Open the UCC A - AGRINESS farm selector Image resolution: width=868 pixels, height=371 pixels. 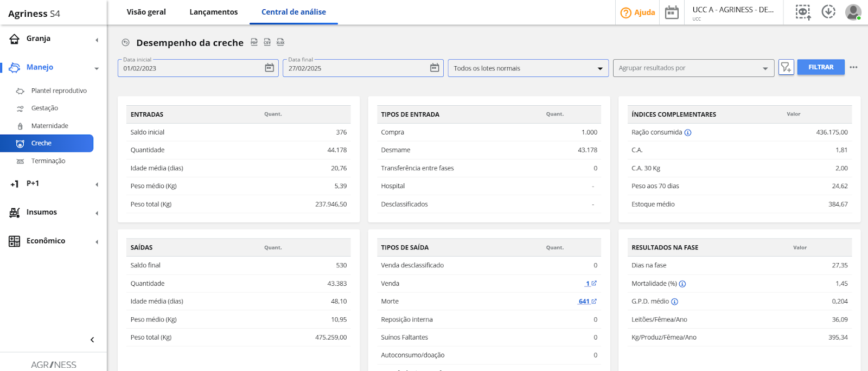[733, 12]
